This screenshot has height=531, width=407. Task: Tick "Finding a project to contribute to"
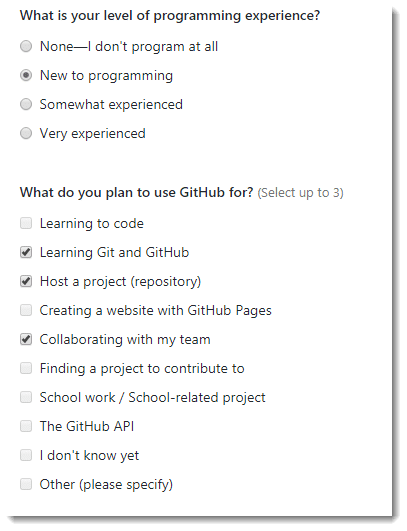pyautogui.click(x=26, y=368)
